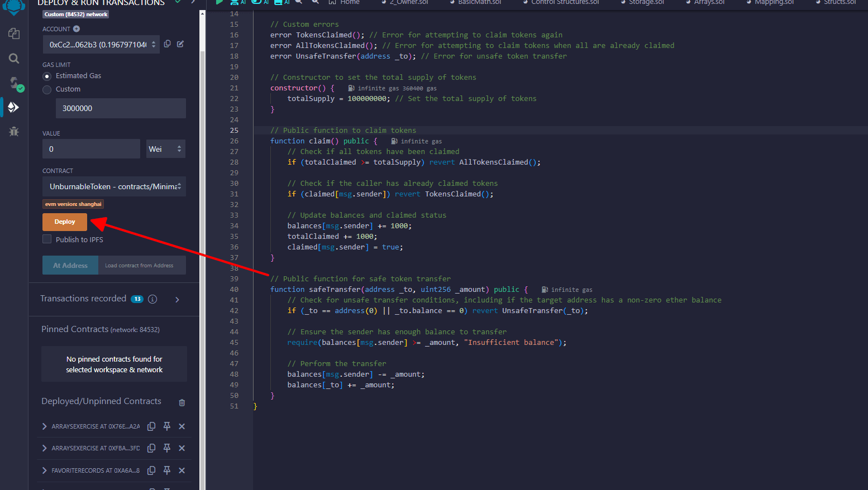Click the Load contract from Address field

(x=142, y=265)
